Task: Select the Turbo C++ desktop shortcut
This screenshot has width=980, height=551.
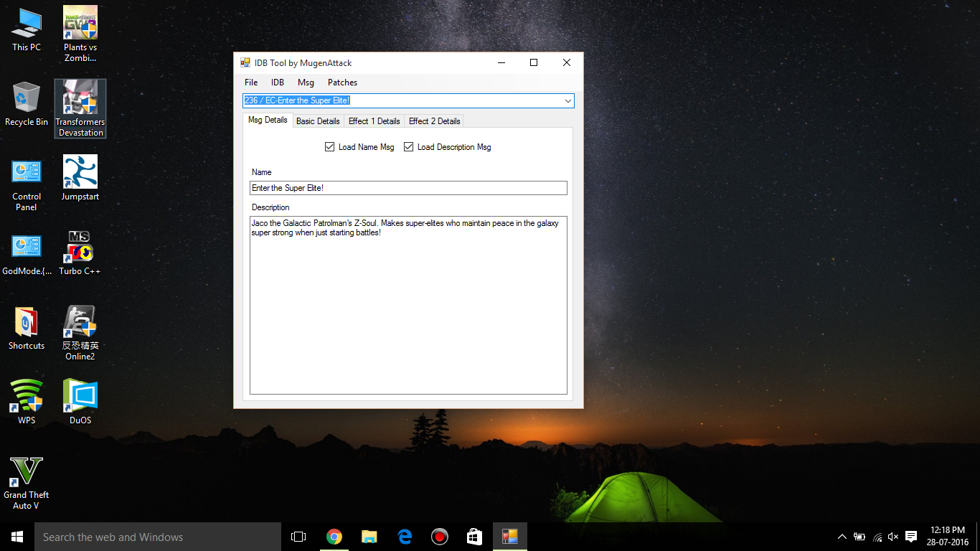Action: [x=80, y=253]
